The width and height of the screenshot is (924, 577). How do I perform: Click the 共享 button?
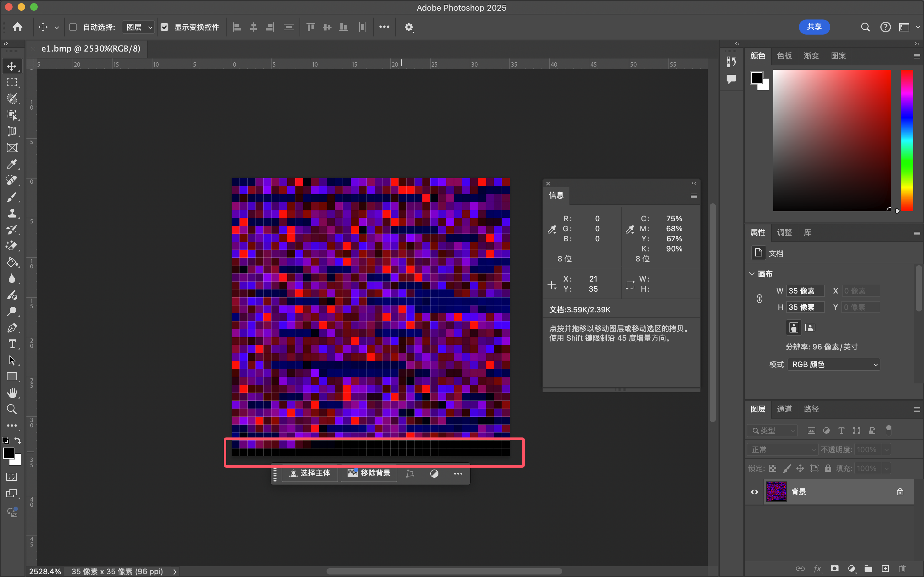point(814,27)
